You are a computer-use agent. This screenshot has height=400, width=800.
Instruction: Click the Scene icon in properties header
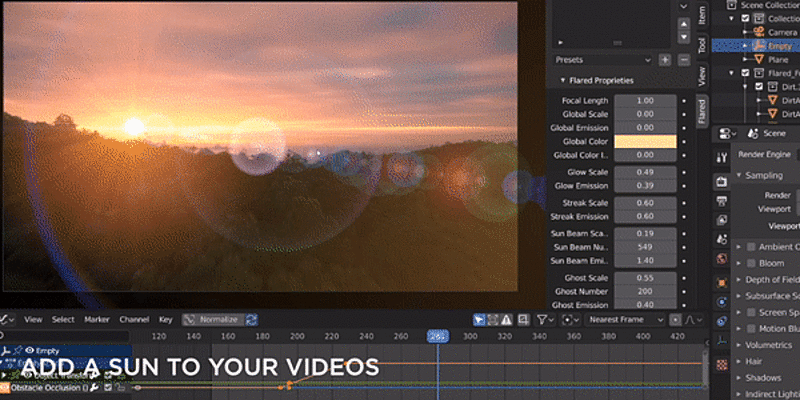752,134
